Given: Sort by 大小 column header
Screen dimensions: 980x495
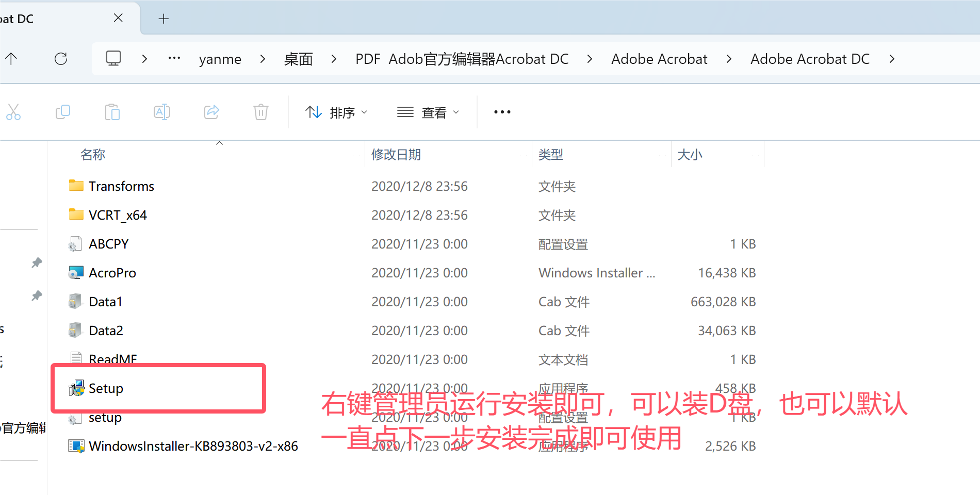Looking at the screenshot, I should pos(690,154).
